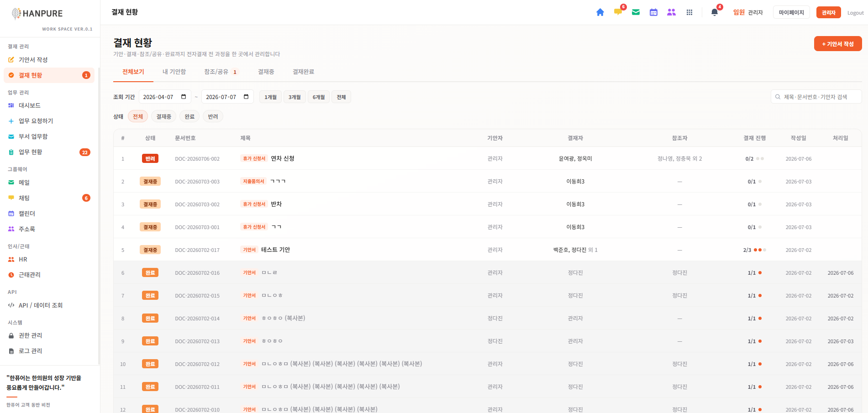868x413 pixels.
Task: Click the end date field 2026-07-07
Action: pyautogui.click(x=227, y=97)
